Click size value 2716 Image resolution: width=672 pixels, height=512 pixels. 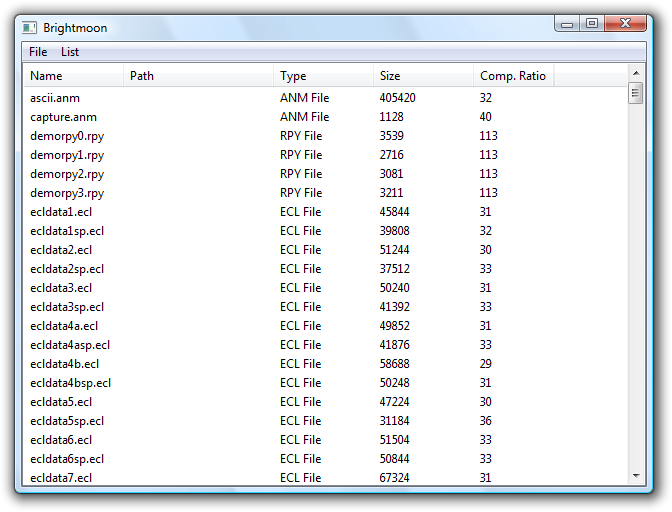(x=391, y=155)
